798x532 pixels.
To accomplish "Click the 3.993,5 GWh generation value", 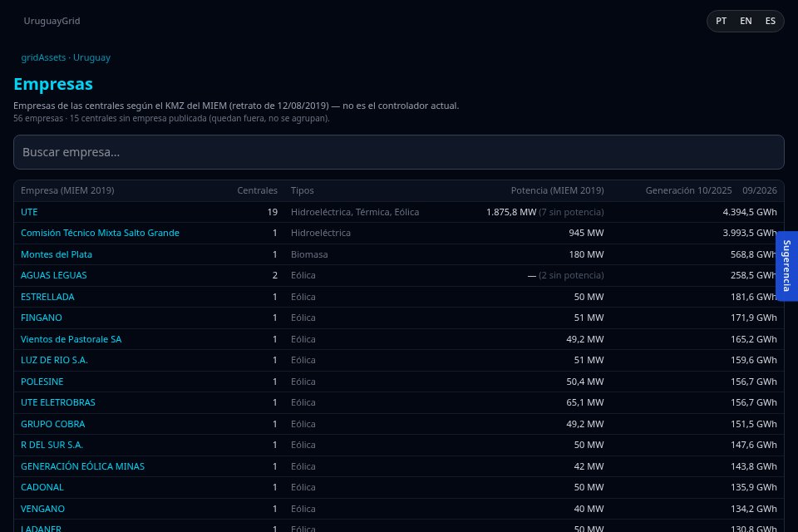I will coord(750,233).
